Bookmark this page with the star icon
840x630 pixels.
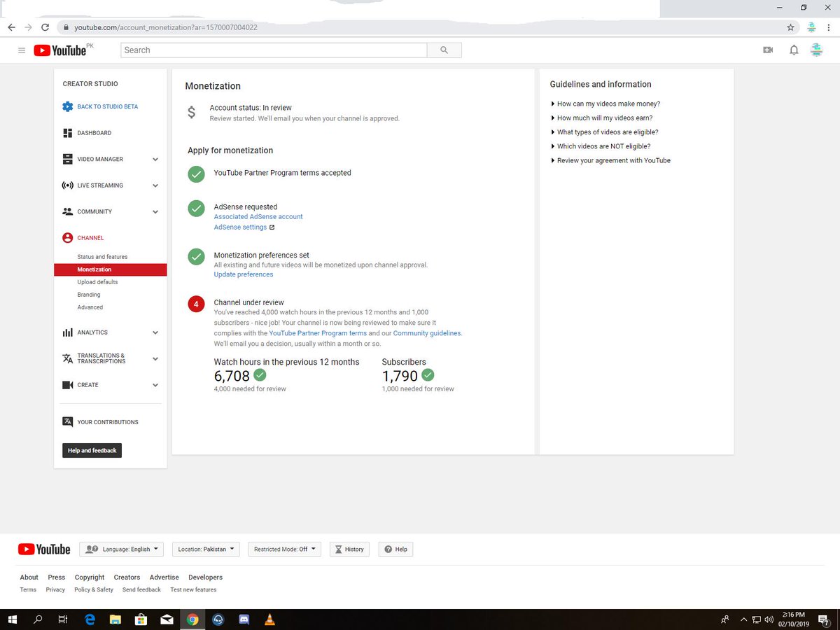pyautogui.click(x=790, y=27)
